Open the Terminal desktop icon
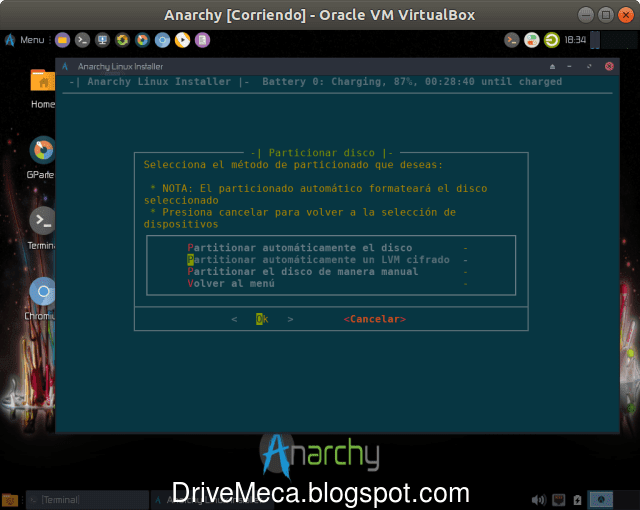Screen dimensions: 640x510 click(x=42, y=228)
